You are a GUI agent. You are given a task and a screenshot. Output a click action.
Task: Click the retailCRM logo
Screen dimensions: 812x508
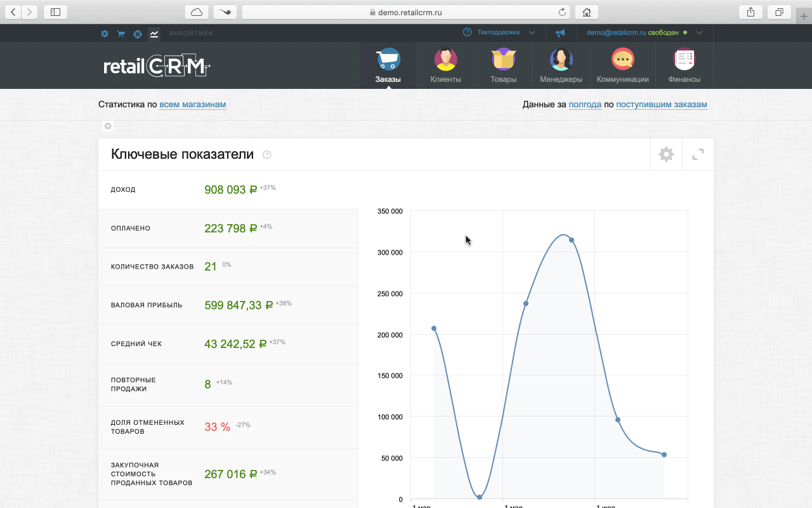157,67
